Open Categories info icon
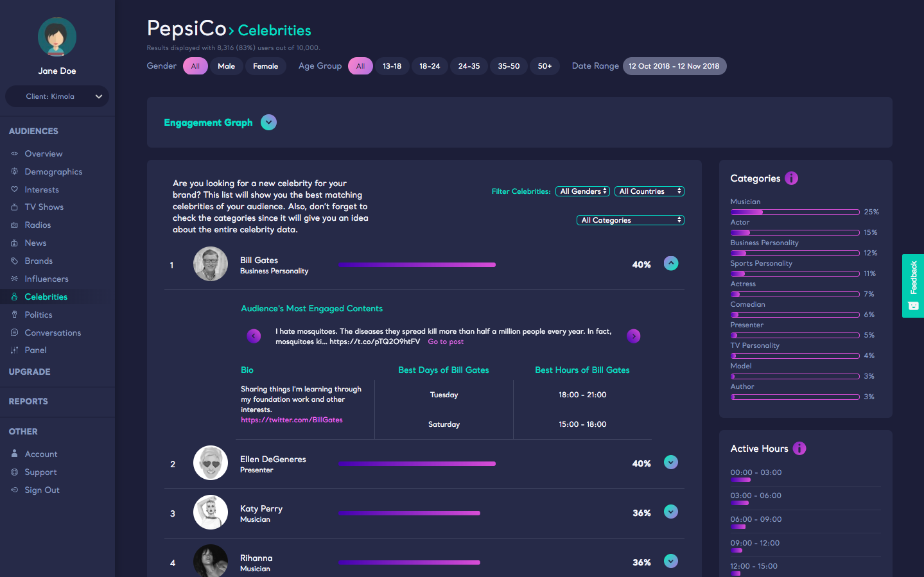This screenshot has width=924, height=577. point(791,178)
